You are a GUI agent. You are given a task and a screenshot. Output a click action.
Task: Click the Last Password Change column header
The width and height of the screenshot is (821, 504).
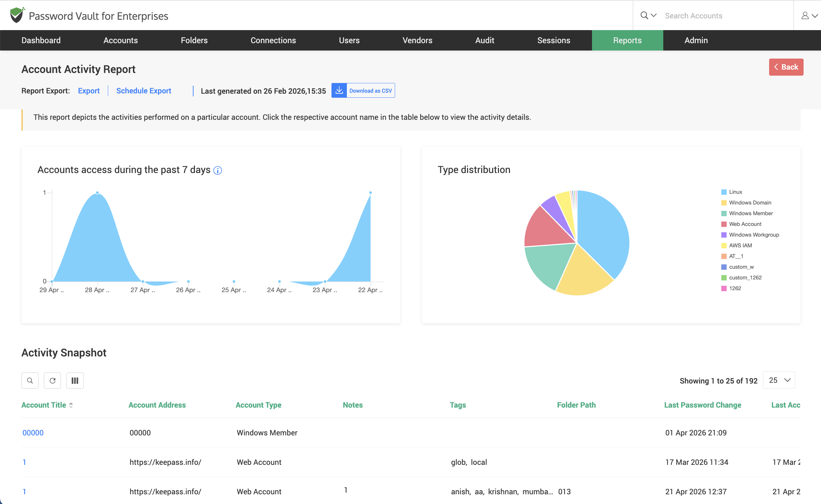pyautogui.click(x=702, y=405)
